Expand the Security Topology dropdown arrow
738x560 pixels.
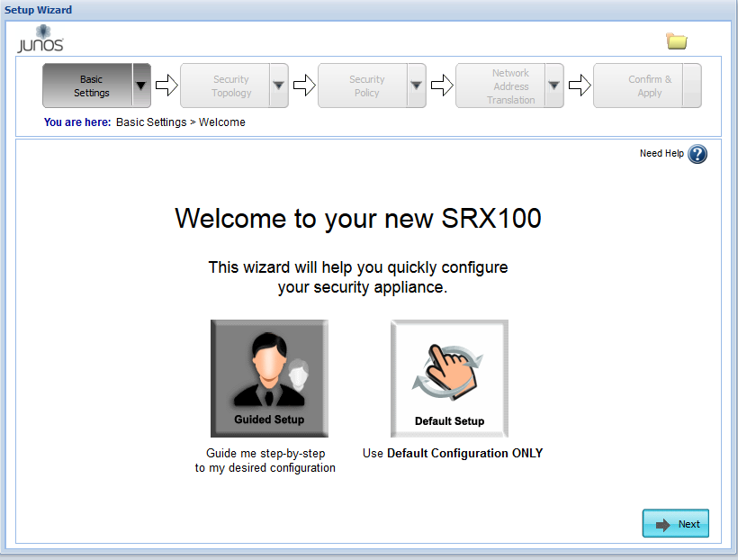(279, 86)
